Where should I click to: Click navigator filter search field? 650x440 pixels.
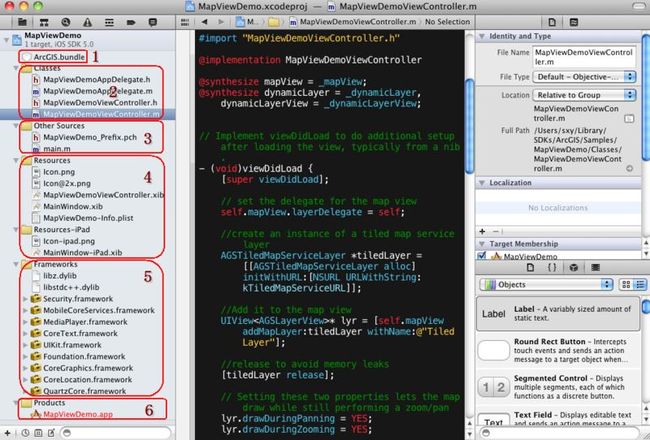tap(116, 433)
